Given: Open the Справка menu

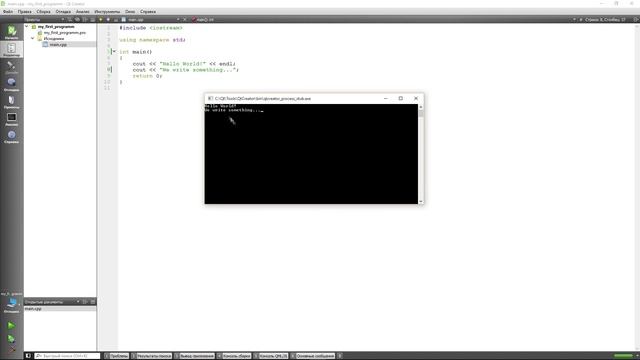Looking at the screenshot, I should pos(148,12).
